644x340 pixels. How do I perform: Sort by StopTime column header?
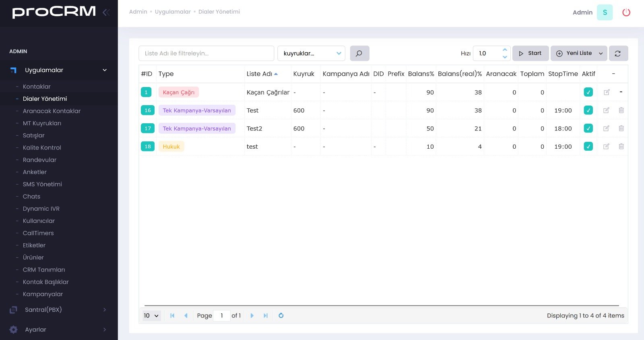click(x=563, y=74)
